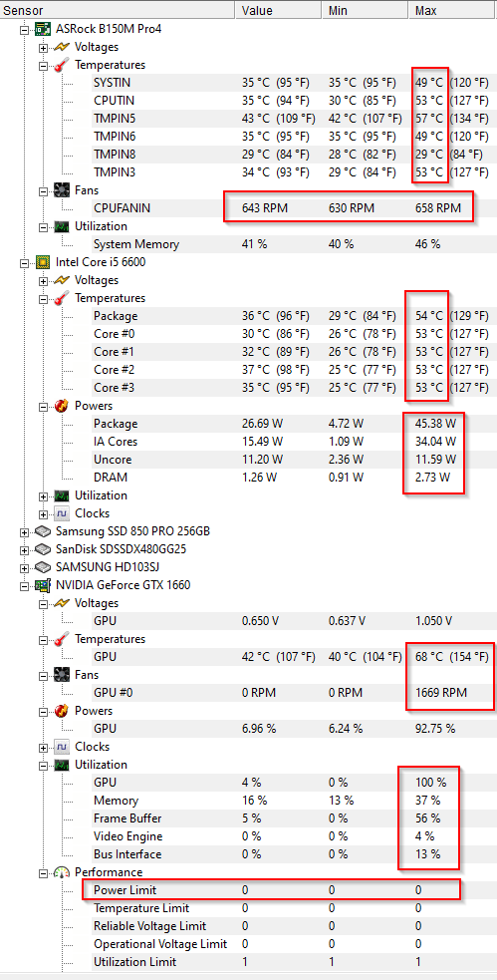Click the Performance gauge icon
Viewport: 497px width, 980px height.
63,872
